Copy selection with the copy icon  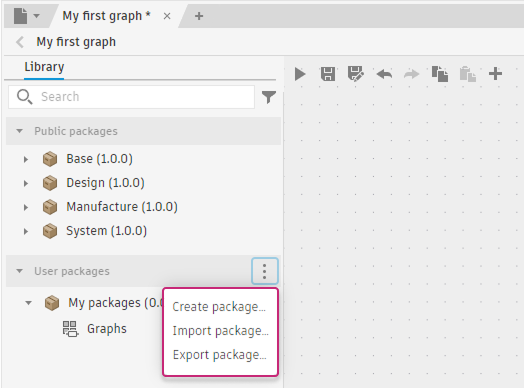point(439,74)
